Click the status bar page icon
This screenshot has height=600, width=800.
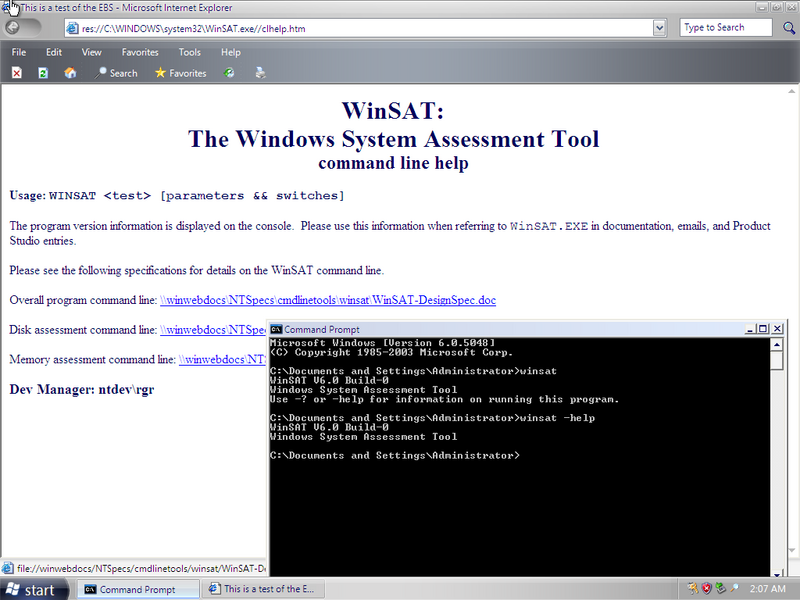coord(8,568)
